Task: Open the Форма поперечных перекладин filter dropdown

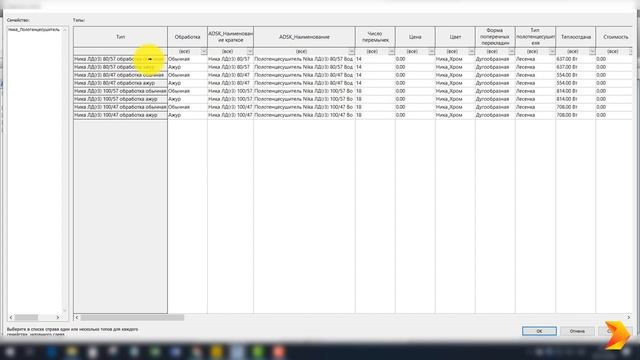Action: [x=511, y=51]
